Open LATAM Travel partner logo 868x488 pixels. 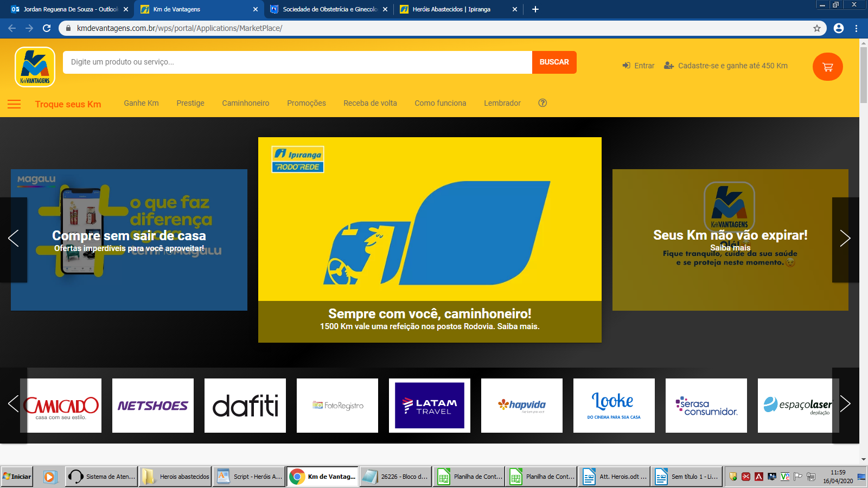pos(430,406)
